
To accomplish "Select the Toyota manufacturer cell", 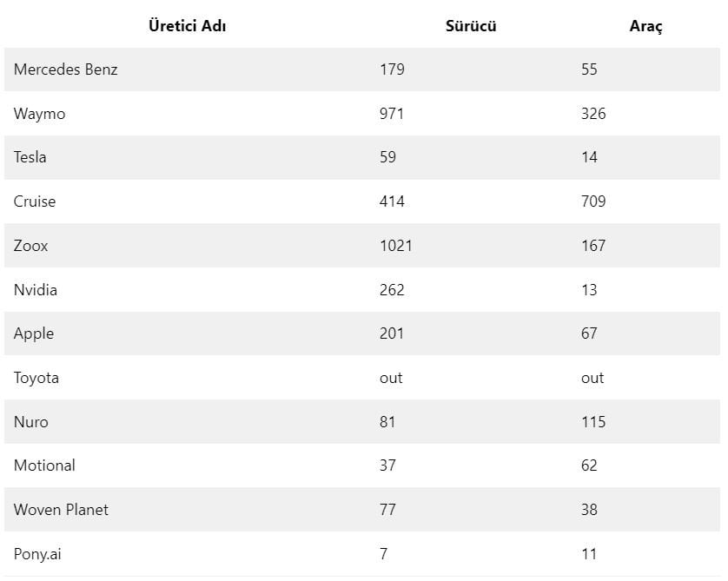I will (x=36, y=378).
